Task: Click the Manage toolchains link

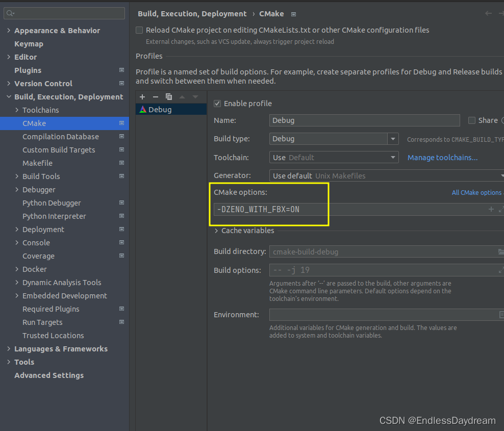Action: tap(442, 157)
